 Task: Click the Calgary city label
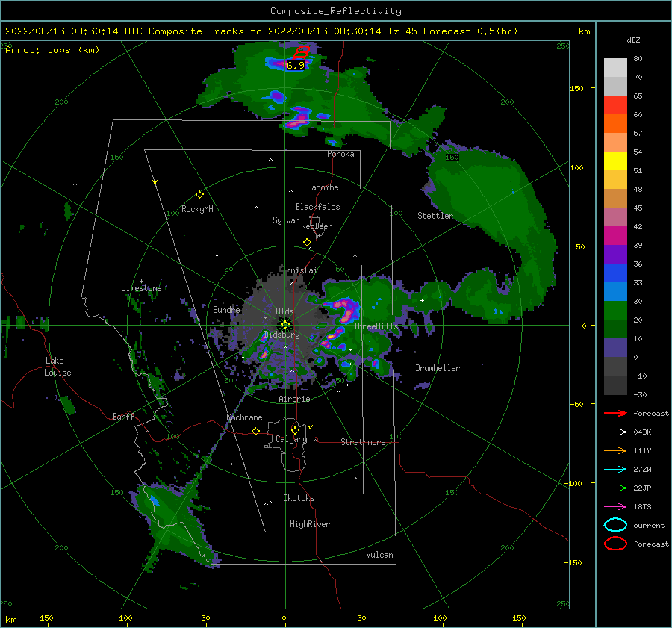pyautogui.click(x=291, y=439)
